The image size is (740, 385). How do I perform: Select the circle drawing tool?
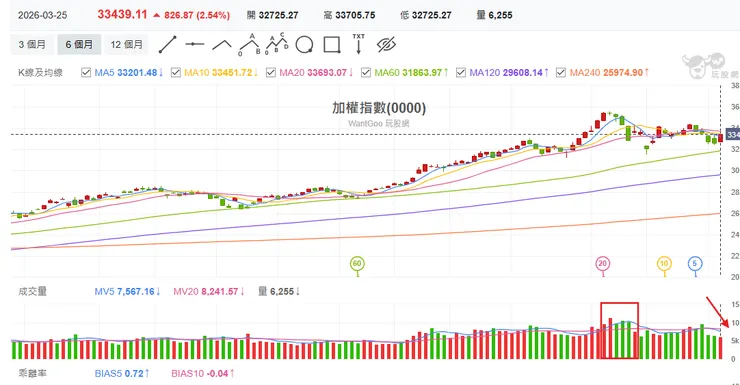[304, 45]
